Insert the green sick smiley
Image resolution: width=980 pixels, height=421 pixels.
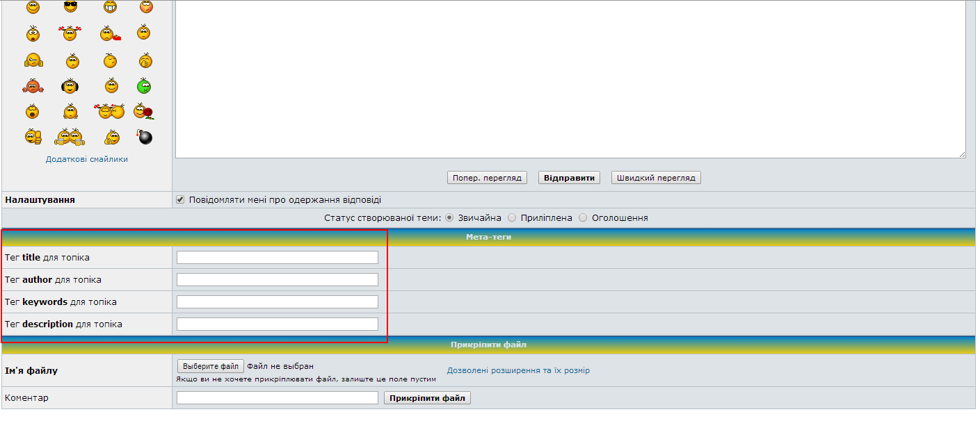pos(144,86)
